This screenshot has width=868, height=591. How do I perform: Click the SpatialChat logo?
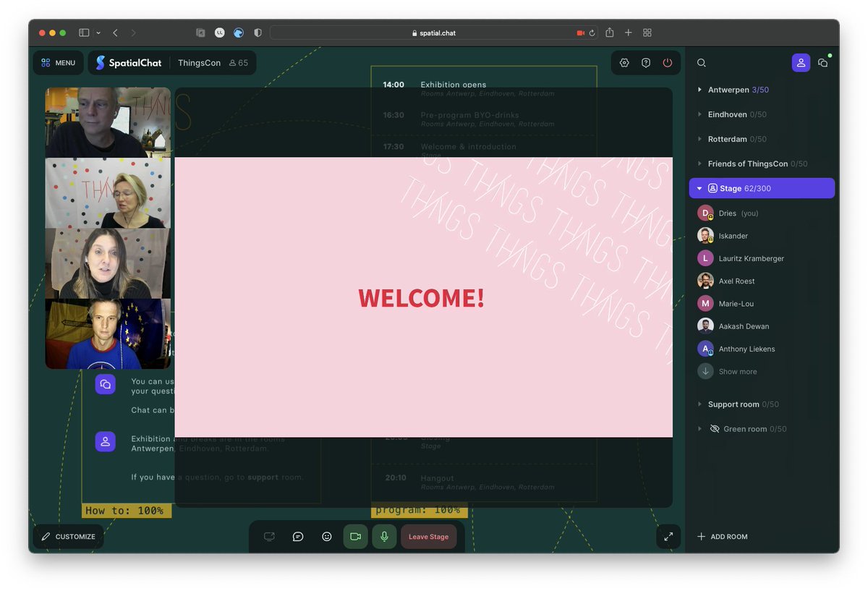(x=129, y=63)
